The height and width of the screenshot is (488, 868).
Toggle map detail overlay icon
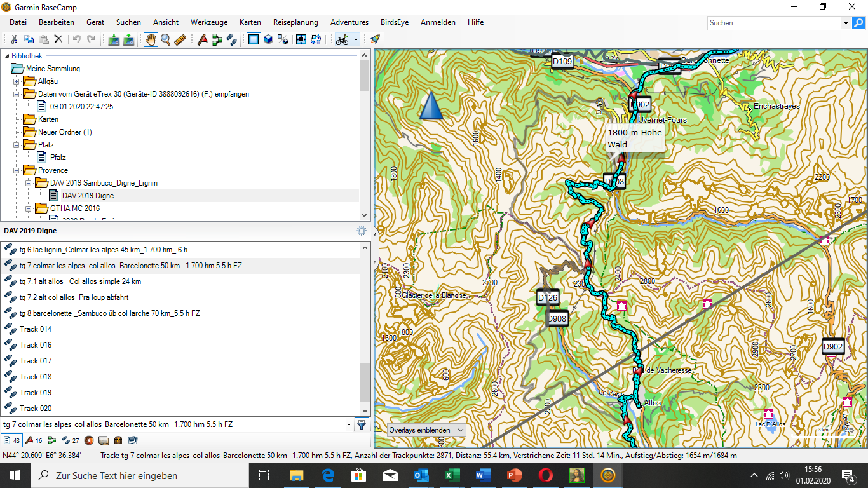click(283, 39)
